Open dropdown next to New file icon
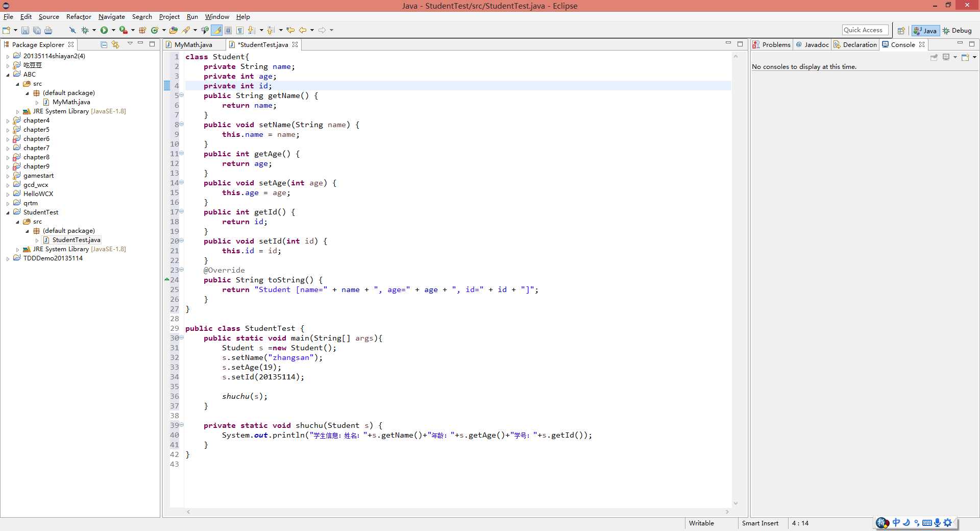This screenshot has width=980, height=531. pyautogui.click(x=15, y=31)
